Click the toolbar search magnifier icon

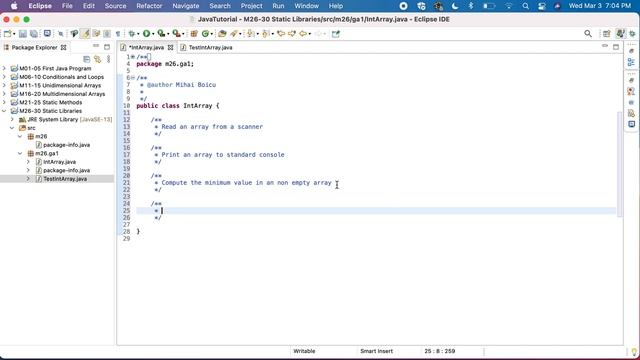(x=588, y=34)
